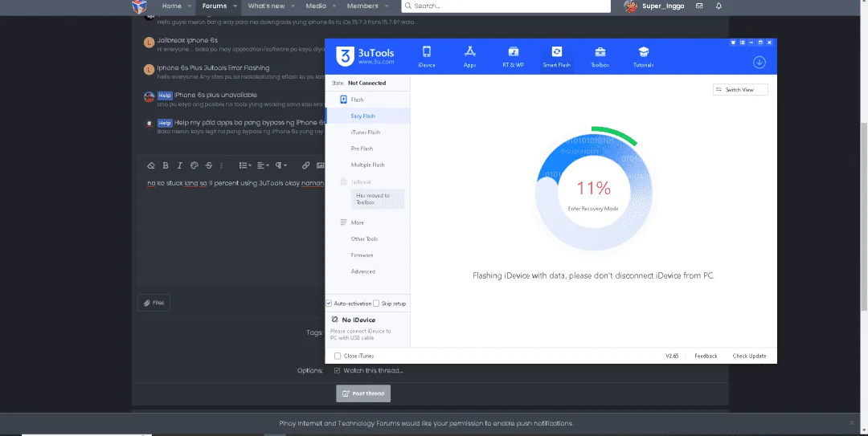
Task: Expand the Media menu arrow in navbar
Action: (334, 6)
